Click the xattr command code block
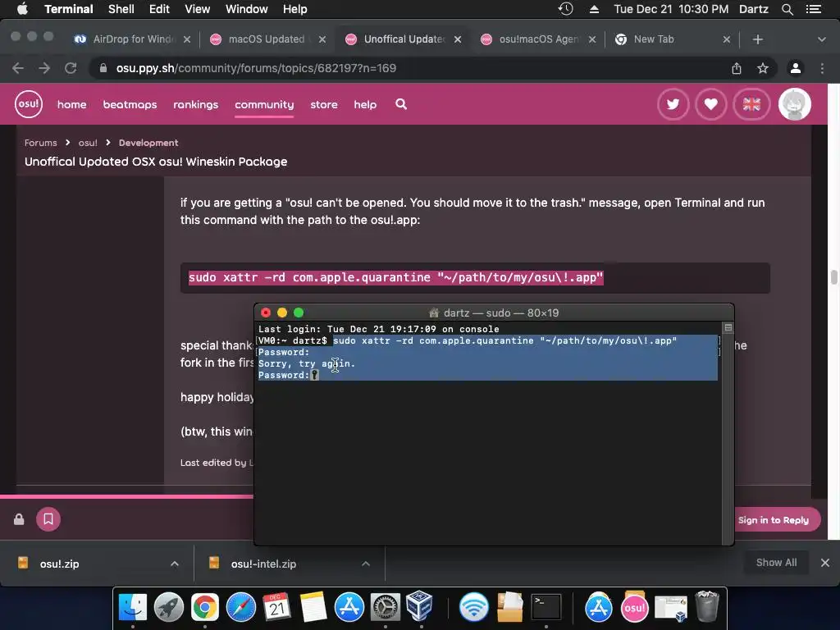This screenshot has width=840, height=630. [x=475, y=277]
